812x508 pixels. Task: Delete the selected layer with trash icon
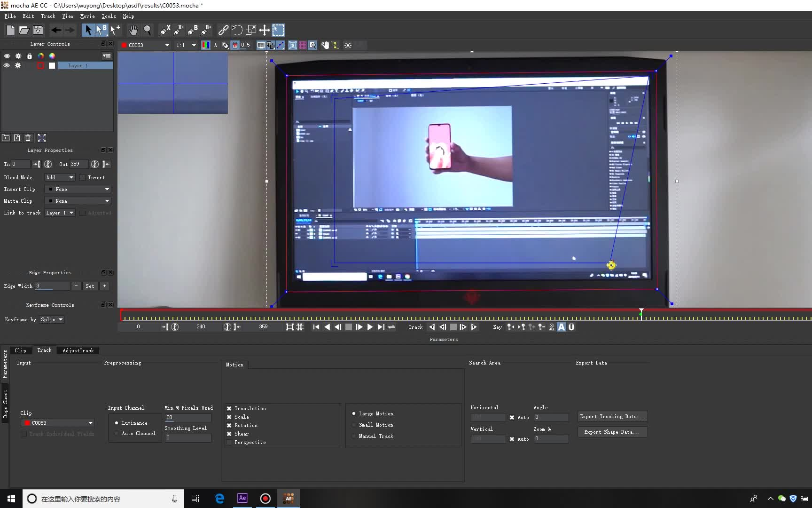pos(28,138)
